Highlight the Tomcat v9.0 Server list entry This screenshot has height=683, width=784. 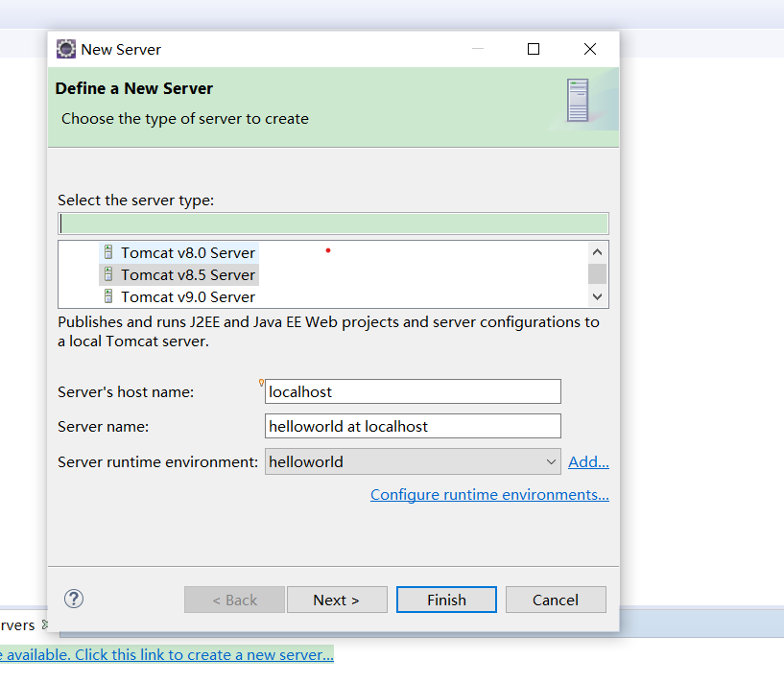point(187,296)
